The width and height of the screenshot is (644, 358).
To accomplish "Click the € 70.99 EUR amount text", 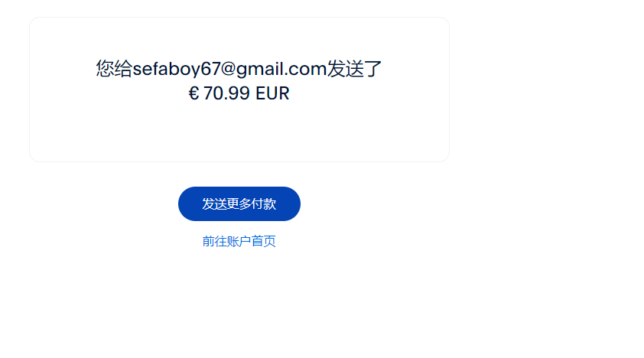I will [x=239, y=93].
